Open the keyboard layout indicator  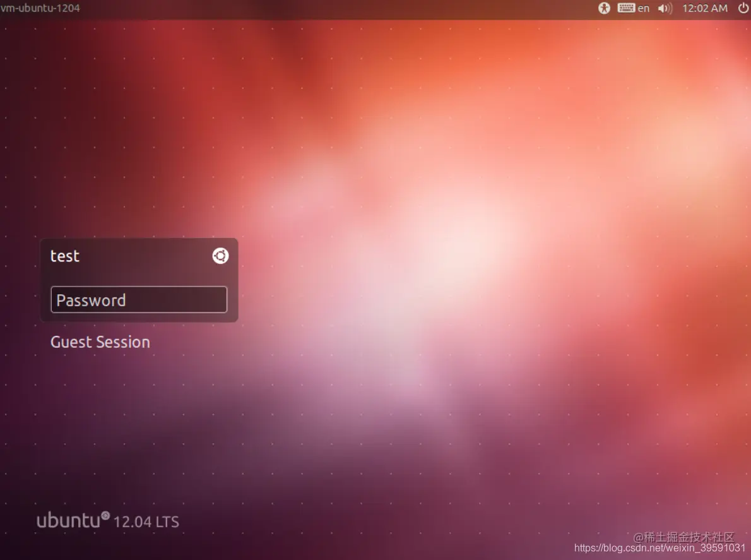tap(633, 8)
